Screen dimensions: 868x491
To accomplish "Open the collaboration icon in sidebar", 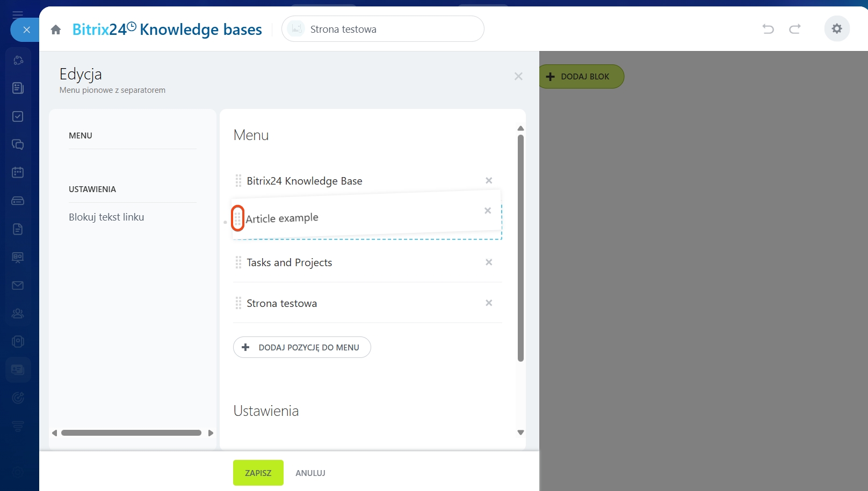I will click(18, 60).
